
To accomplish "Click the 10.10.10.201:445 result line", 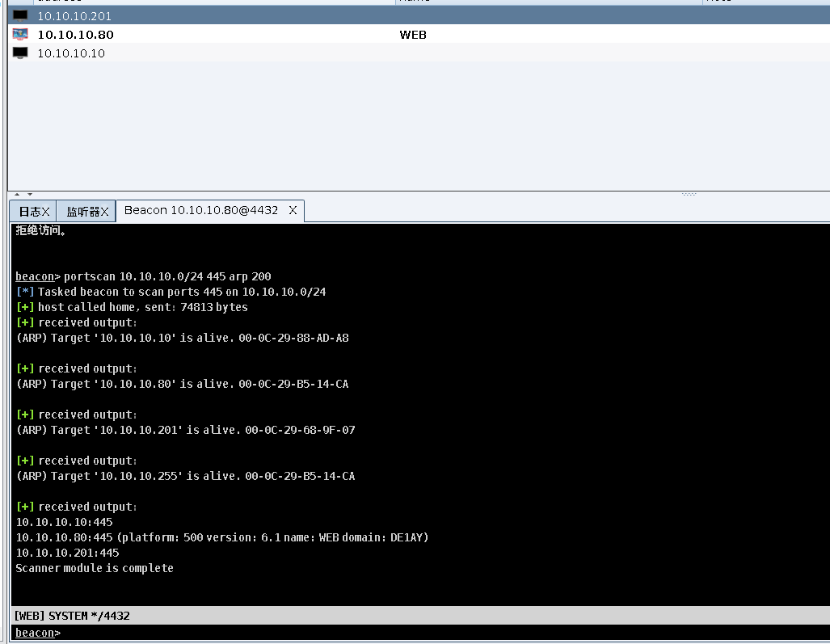I will coord(67,553).
